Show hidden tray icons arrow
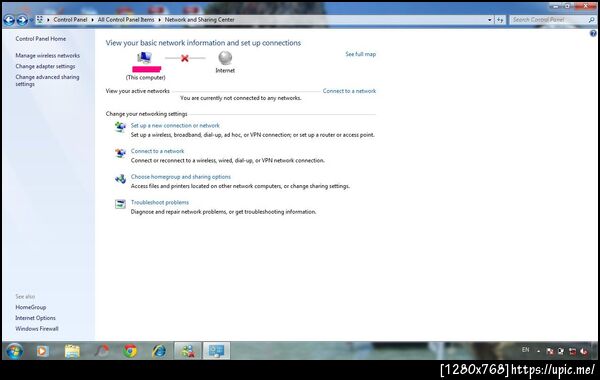The height and width of the screenshot is (380, 600). point(538,351)
